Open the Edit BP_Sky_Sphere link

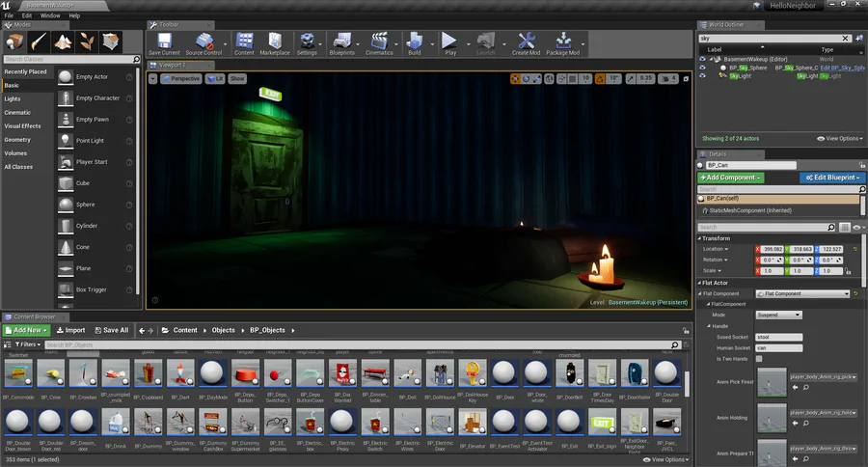click(842, 68)
